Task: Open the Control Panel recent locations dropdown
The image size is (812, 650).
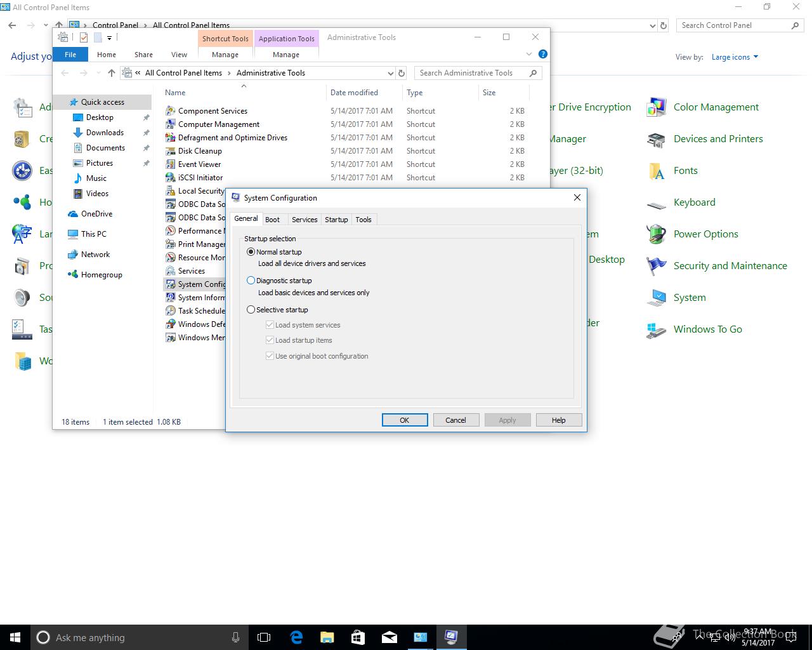Action: [x=46, y=25]
